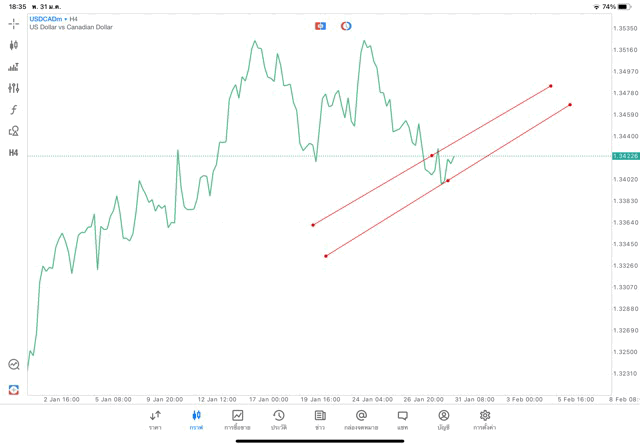
Task: Open the H4 timeframe selector
Action: pos(14,153)
